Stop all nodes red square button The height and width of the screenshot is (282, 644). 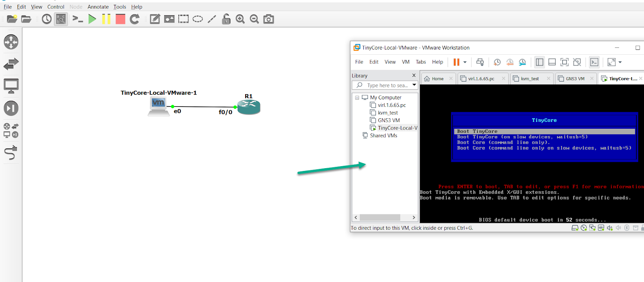click(120, 19)
